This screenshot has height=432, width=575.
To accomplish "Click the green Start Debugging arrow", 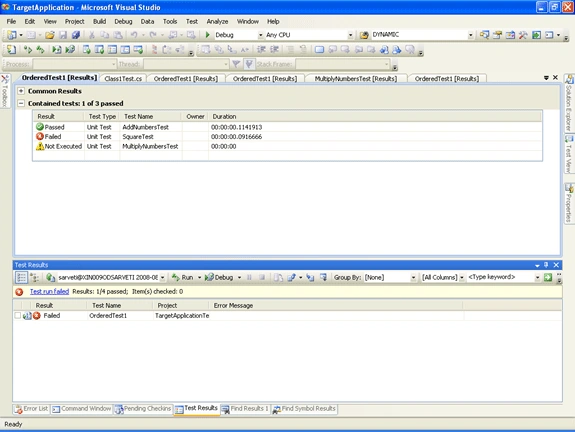I will (x=208, y=35).
